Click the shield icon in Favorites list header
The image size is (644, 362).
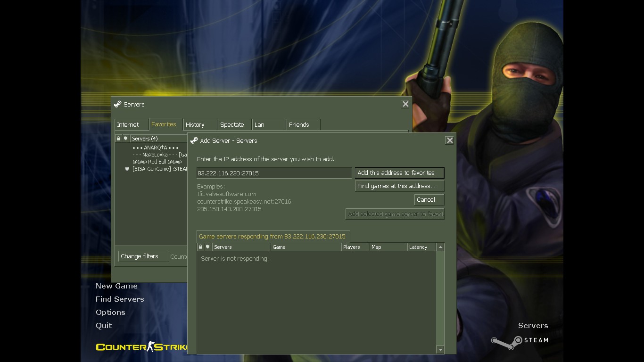pos(125,139)
